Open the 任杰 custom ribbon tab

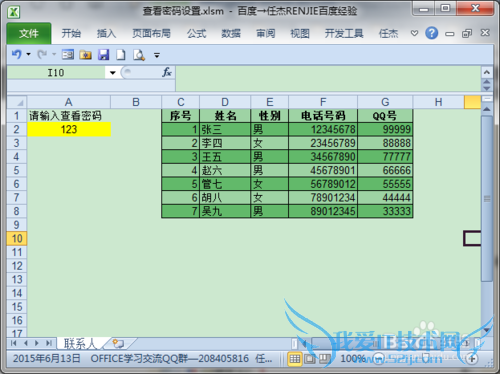pos(388,33)
